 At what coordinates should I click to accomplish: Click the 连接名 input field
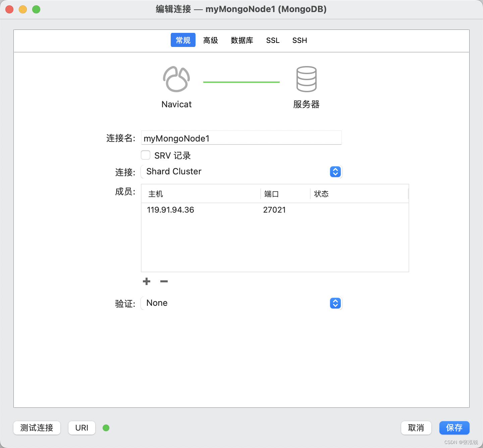pyautogui.click(x=241, y=138)
